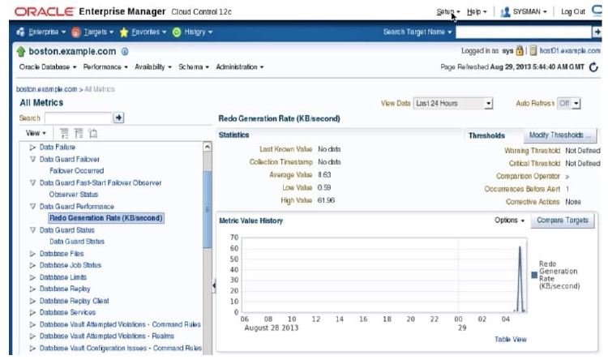Click the Favorites star icon
The width and height of the screenshot is (608, 364).
pyautogui.click(x=124, y=32)
